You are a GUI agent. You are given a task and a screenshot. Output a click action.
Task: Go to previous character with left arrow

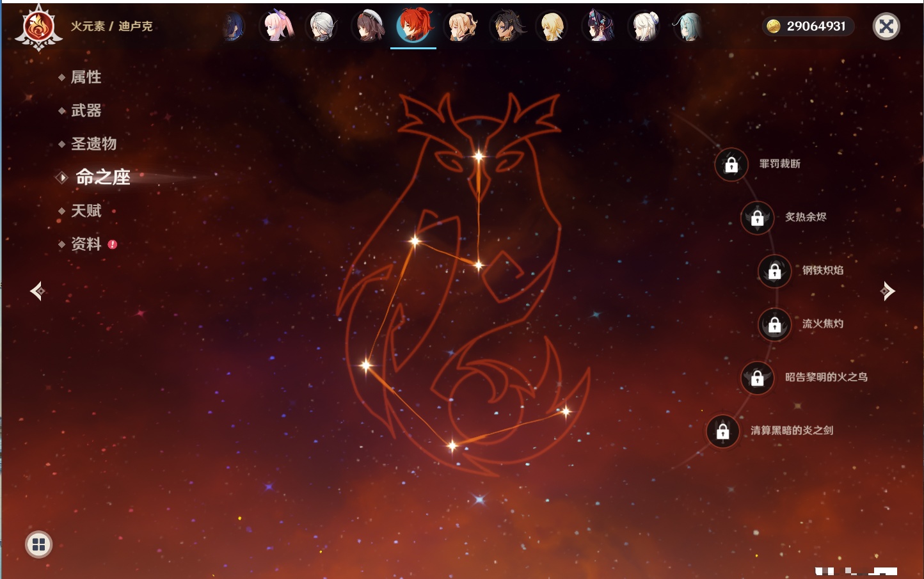pos(37,291)
